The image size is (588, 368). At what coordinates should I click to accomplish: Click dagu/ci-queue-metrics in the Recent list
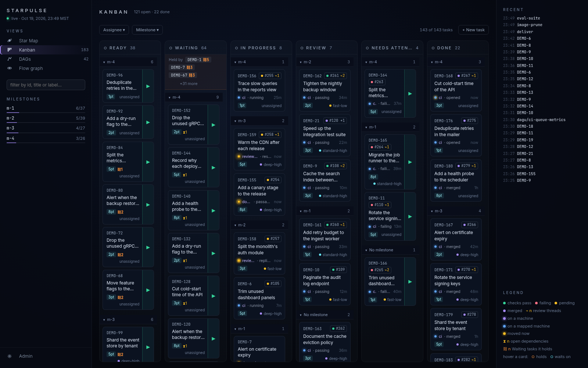pos(541,120)
